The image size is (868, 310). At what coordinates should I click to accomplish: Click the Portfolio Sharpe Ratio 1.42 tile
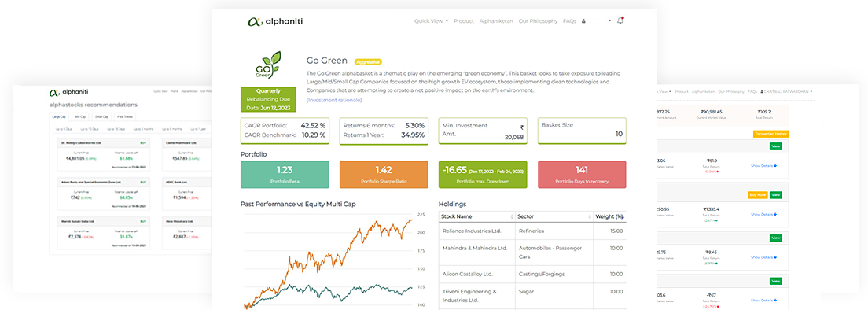383,175
